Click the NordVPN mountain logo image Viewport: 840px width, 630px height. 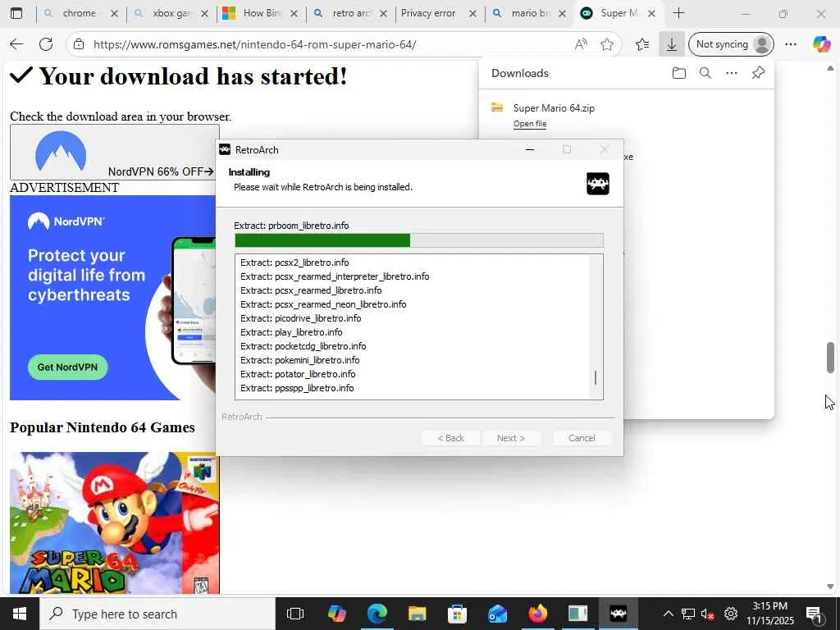click(61, 152)
